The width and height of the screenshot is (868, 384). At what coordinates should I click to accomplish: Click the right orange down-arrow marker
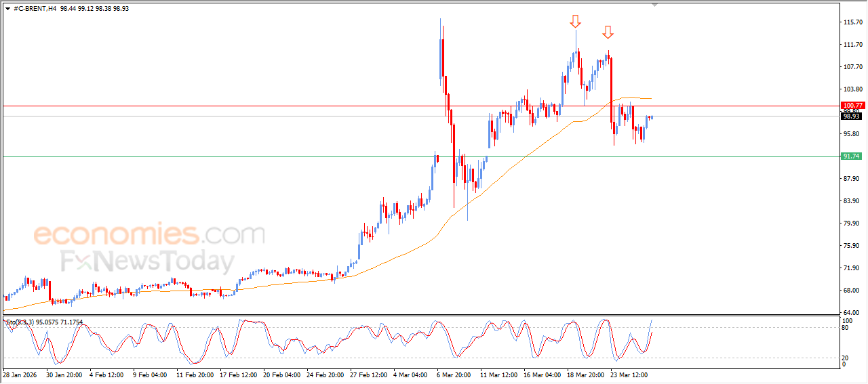point(608,32)
